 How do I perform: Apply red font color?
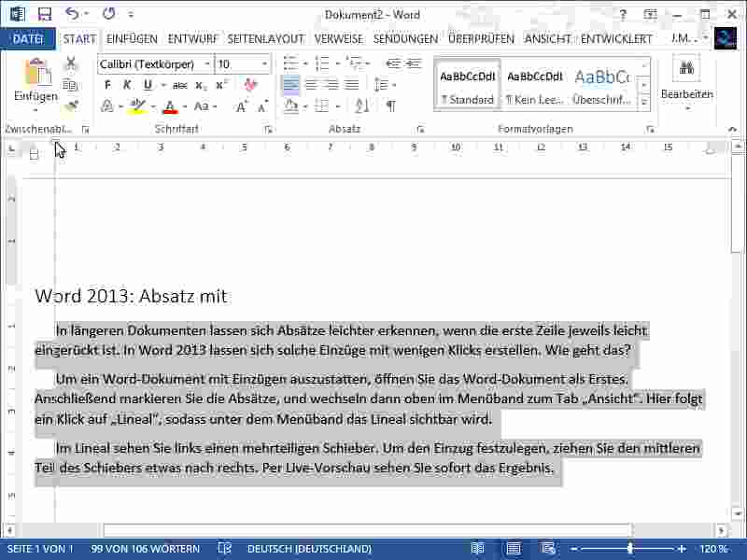pos(171,106)
